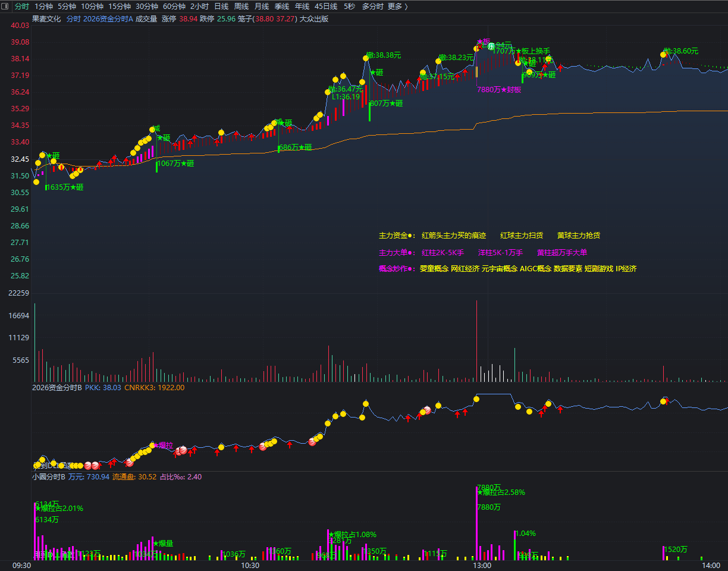Click the 果麦文化 stock name

46,19
